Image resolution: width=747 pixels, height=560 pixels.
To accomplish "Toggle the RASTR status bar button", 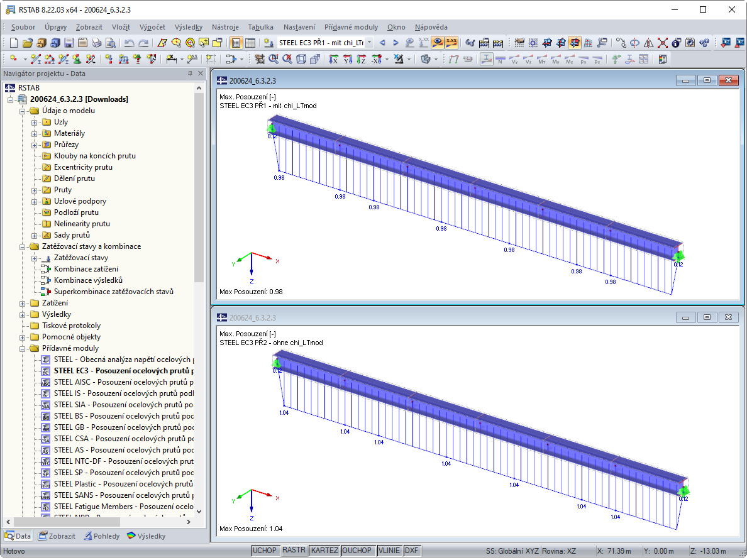I will click(x=294, y=551).
